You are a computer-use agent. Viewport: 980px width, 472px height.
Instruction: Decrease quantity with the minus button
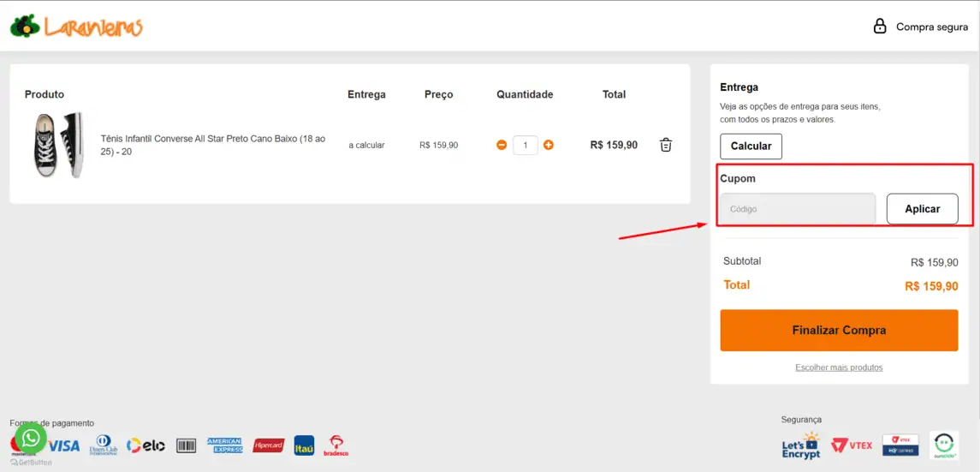[x=502, y=145]
